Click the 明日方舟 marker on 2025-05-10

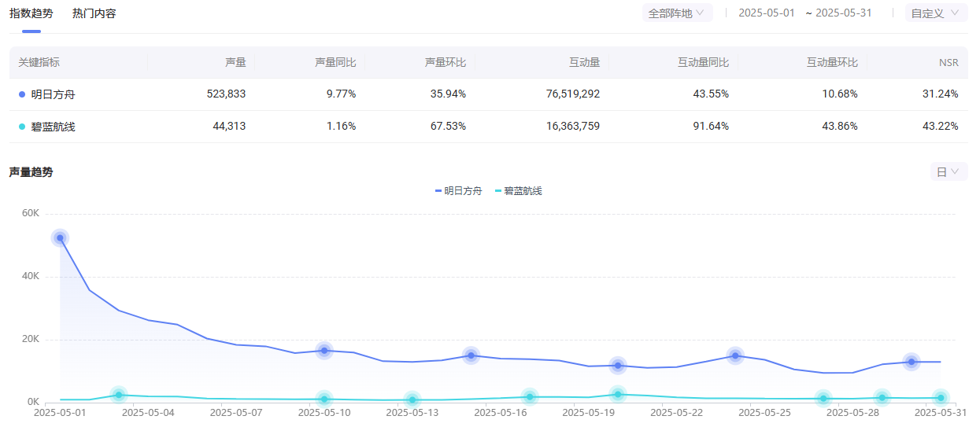(x=324, y=351)
